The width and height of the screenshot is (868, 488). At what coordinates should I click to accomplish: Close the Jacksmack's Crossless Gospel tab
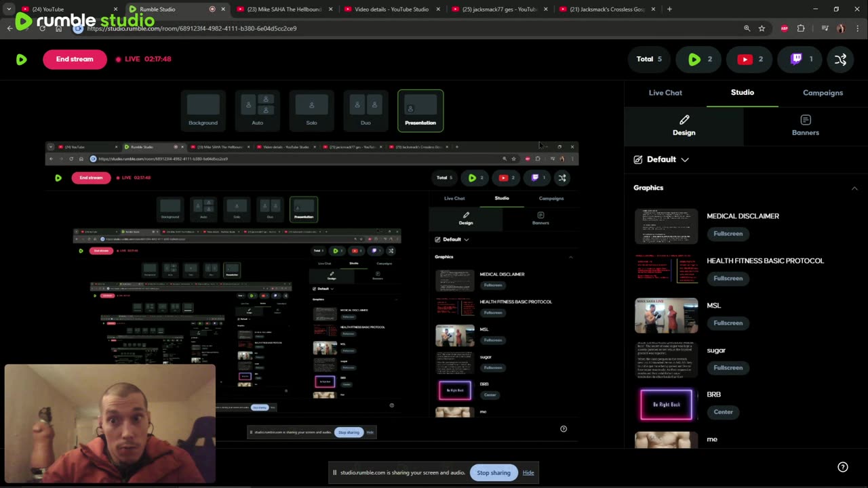(x=654, y=9)
